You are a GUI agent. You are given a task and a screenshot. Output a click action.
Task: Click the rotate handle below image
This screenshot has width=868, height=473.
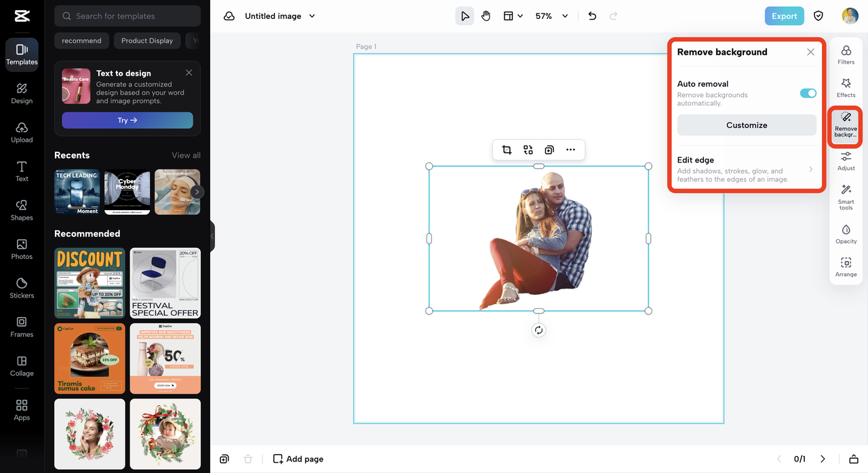[x=538, y=330]
